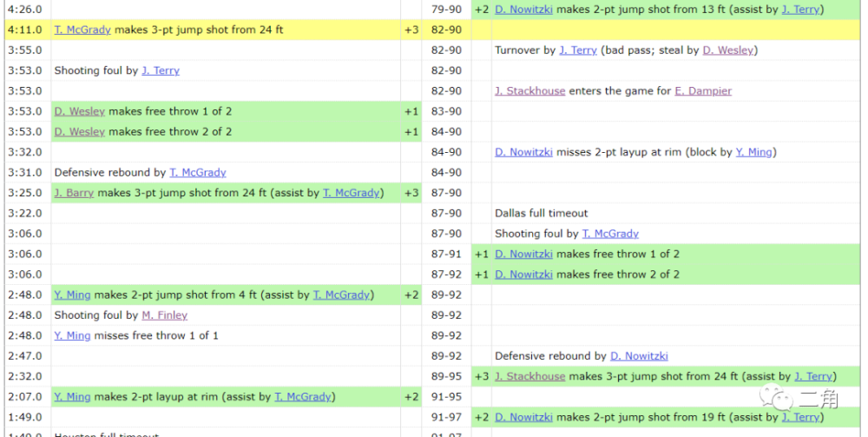Image resolution: width=868 pixels, height=437 pixels.
Task: Open D. Nowitzki link in 19 ft jump shot row
Action: (523, 418)
